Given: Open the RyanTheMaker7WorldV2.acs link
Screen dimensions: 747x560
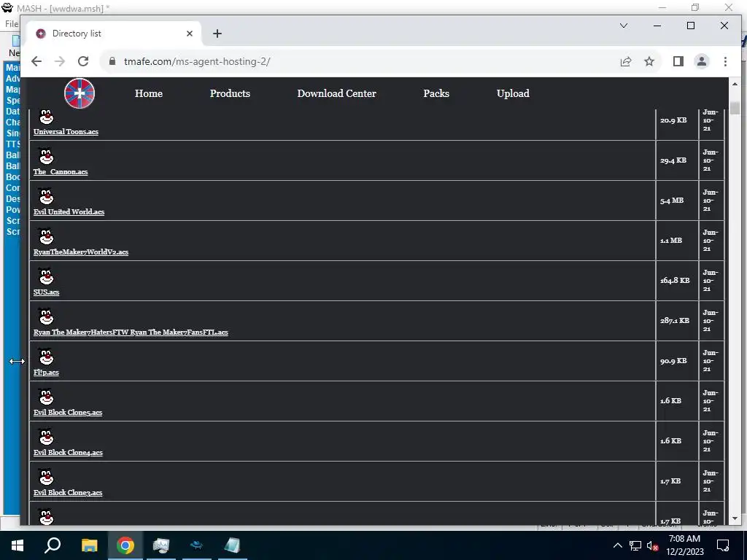Looking at the screenshot, I should pos(81,252).
